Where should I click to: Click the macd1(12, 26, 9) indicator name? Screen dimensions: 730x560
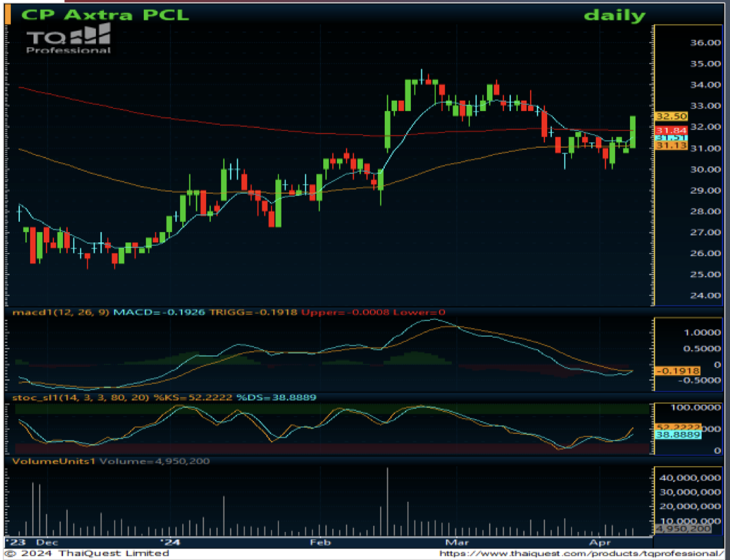pos(61,312)
